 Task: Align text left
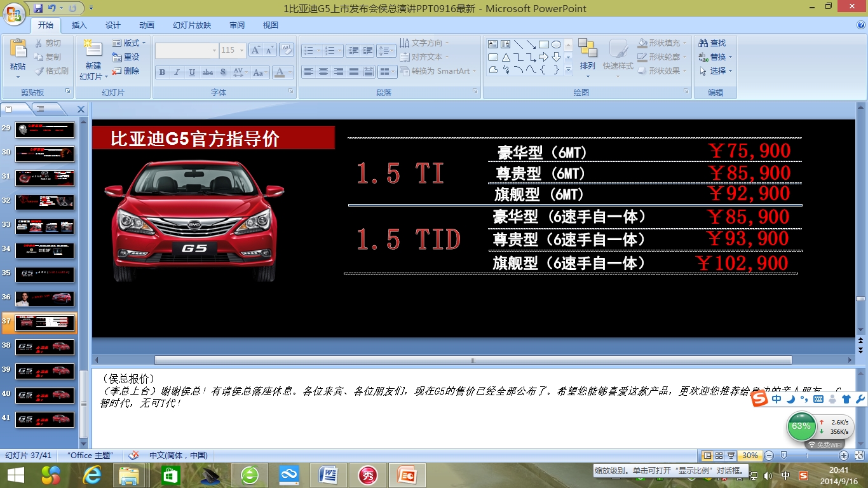click(309, 72)
